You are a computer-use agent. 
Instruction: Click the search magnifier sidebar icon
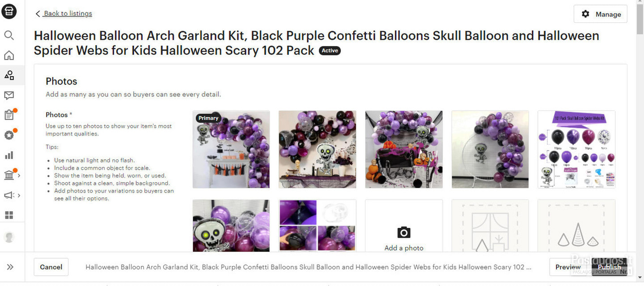9,35
